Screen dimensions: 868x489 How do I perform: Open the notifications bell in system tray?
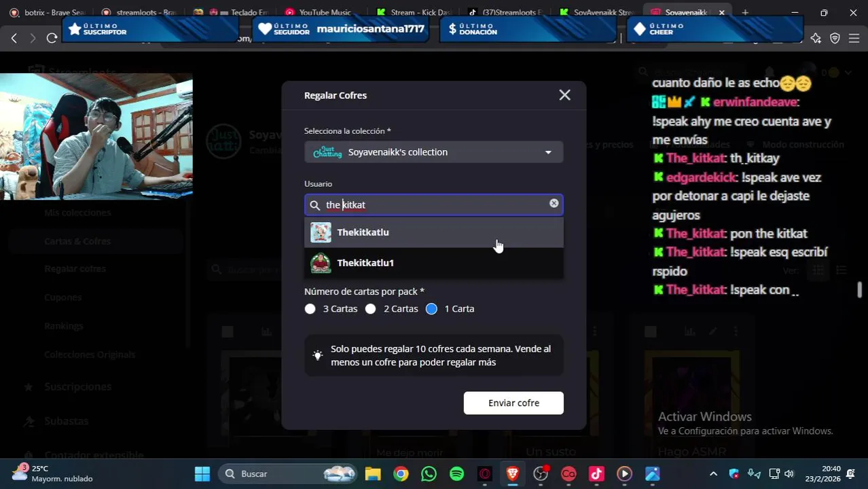point(850,473)
